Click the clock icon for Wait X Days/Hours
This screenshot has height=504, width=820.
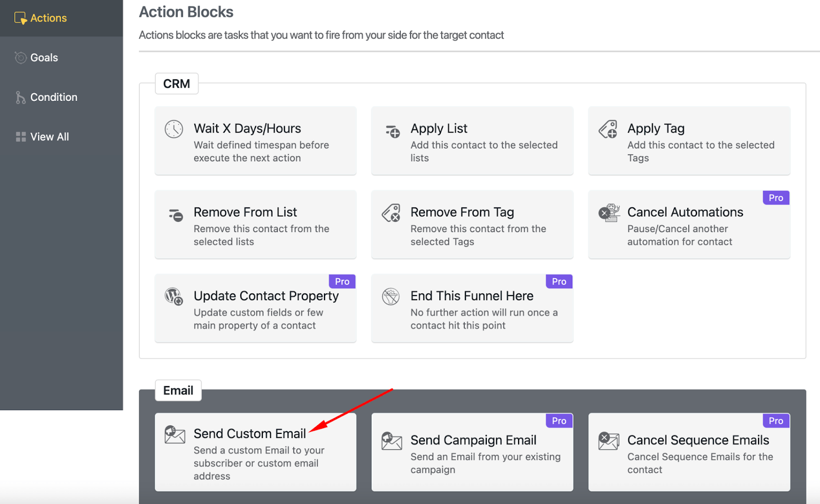point(174,129)
